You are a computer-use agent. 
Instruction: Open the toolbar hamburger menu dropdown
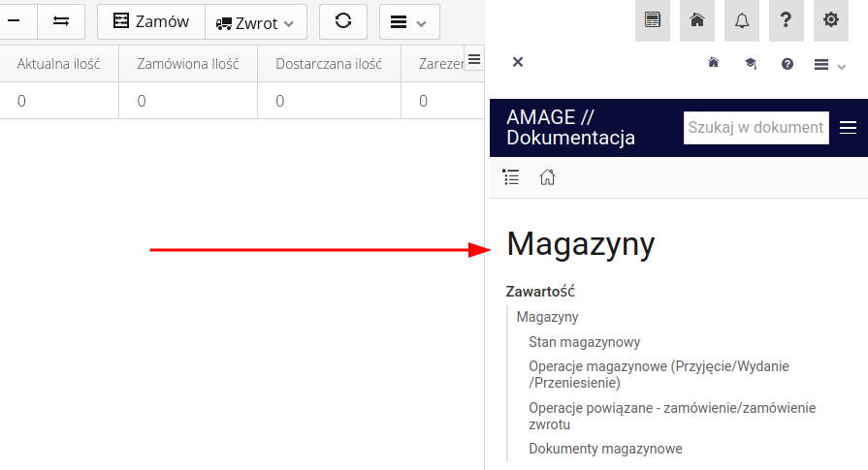(408, 22)
